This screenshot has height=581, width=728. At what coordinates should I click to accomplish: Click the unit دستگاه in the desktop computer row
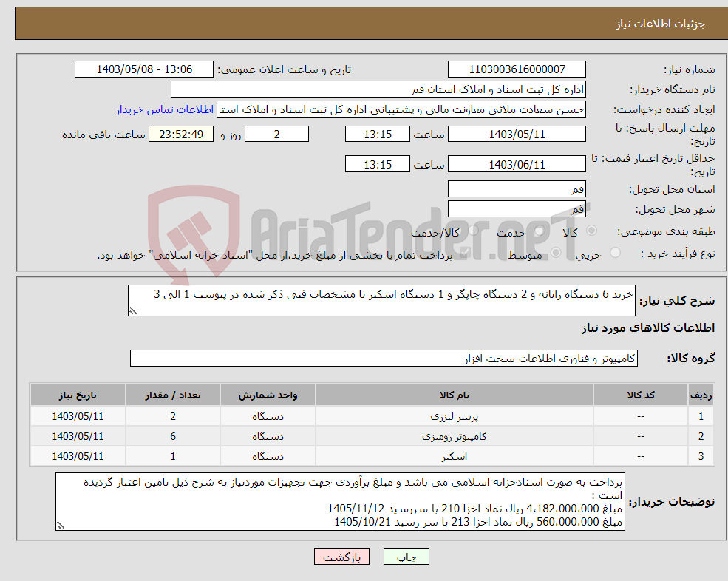click(268, 437)
